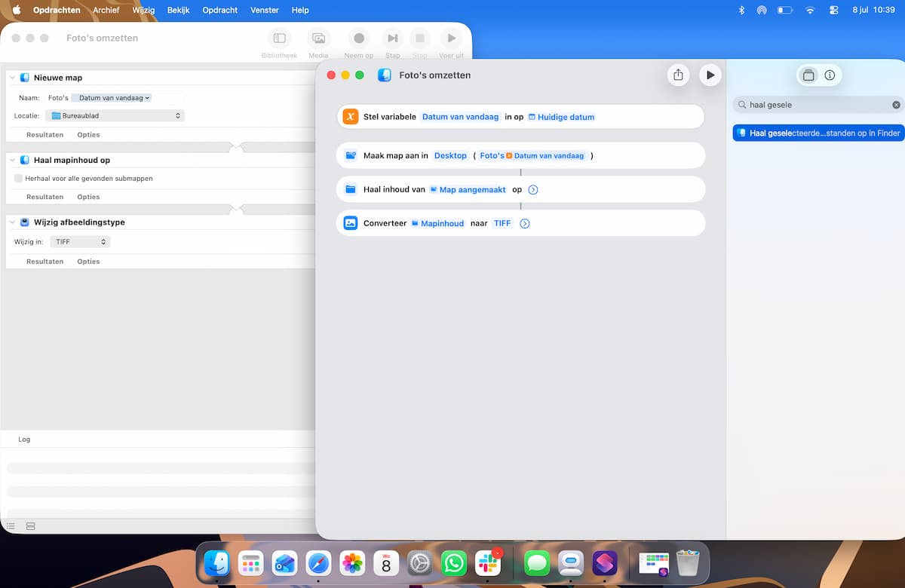The width and height of the screenshot is (905, 588).
Task: Open the Archief menu
Action: (106, 11)
